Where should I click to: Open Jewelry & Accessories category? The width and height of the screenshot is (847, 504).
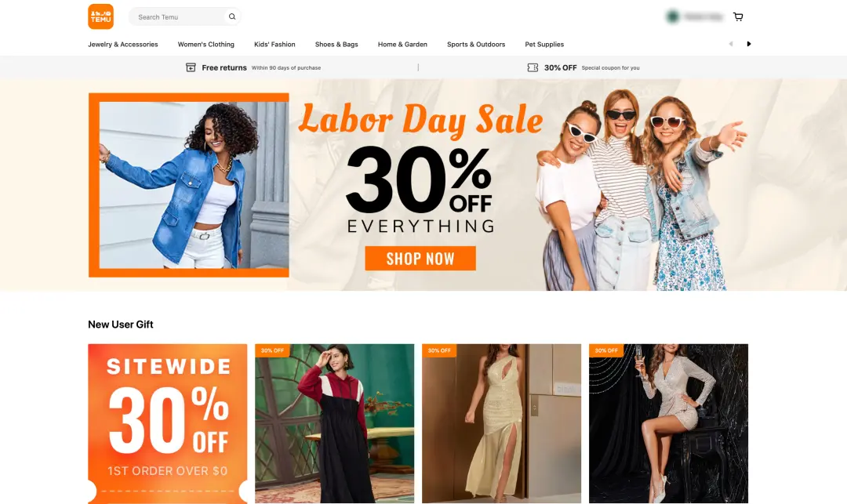(x=123, y=44)
